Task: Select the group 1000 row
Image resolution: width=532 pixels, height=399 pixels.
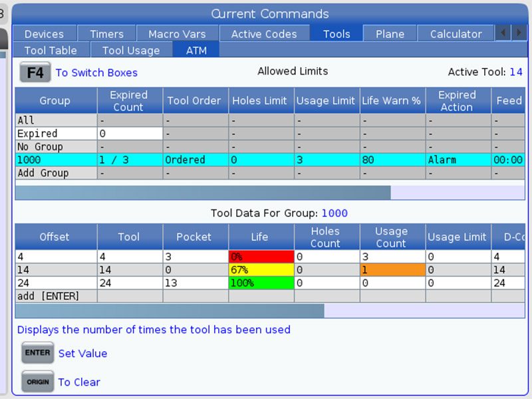Action: click(55, 160)
